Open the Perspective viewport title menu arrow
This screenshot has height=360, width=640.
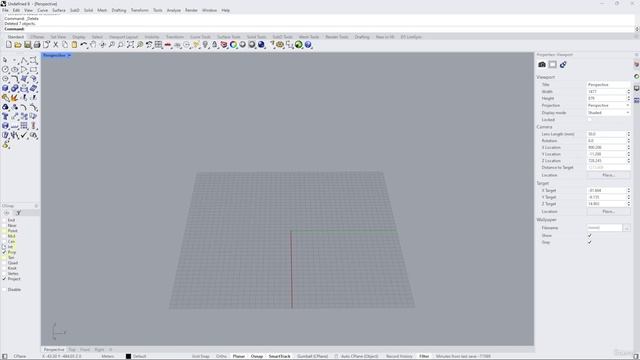[69, 55]
